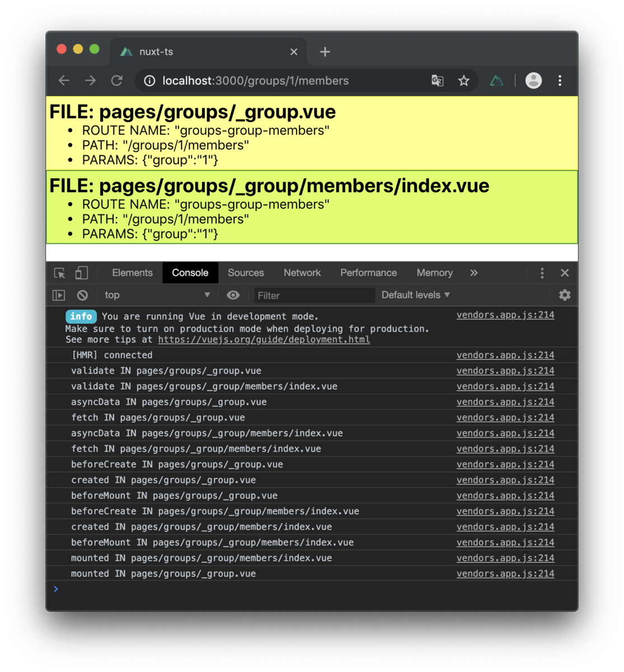Click the yellow macOS minimize button

[x=78, y=49]
